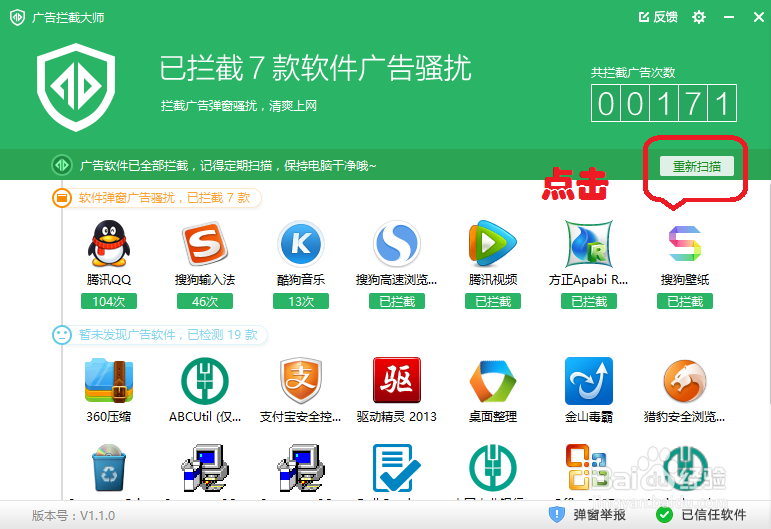This screenshot has width=771, height=529.
Task: Click the 重新扫描 rescan button
Action: point(696,166)
